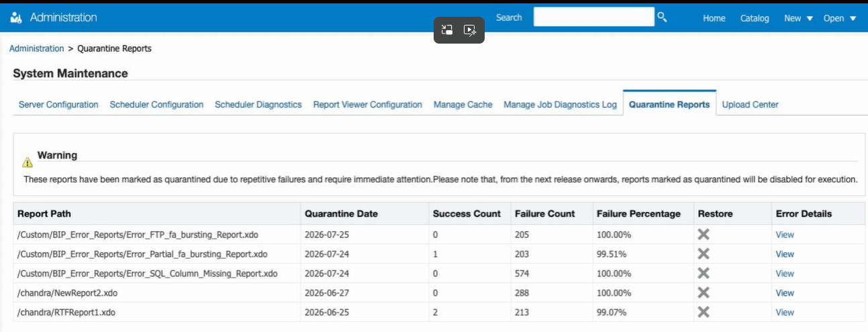868x332 pixels.
Task: Click the video sparkle overlay icon
Action: coord(470,30)
